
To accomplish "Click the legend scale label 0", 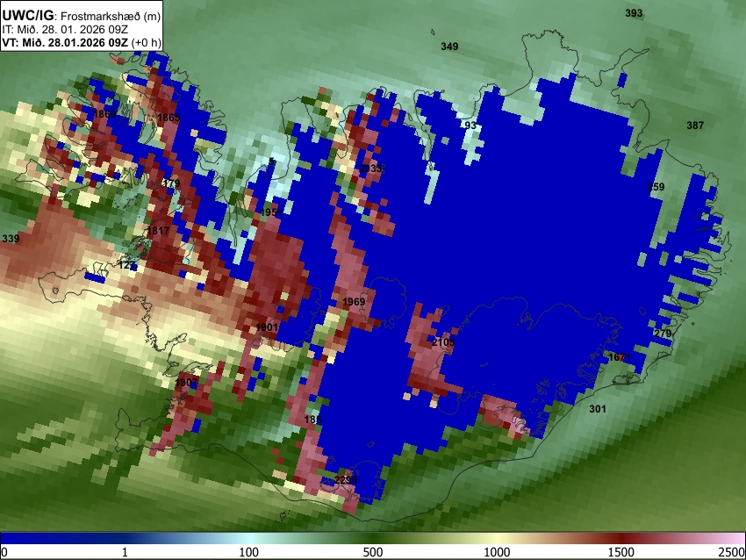I will [4, 553].
